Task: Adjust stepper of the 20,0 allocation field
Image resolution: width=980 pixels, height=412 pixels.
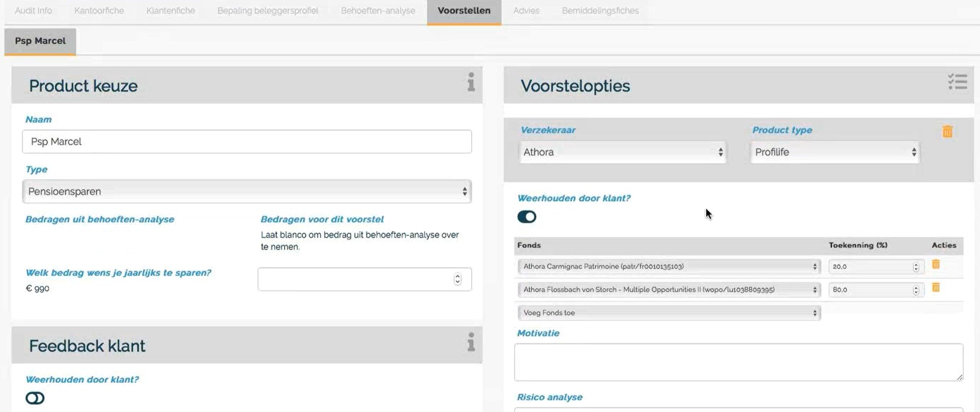Action: click(x=916, y=267)
